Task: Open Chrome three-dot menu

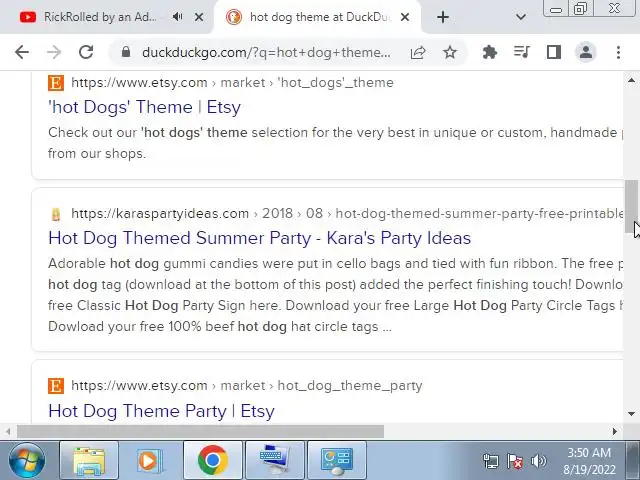Action: [618, 52]
